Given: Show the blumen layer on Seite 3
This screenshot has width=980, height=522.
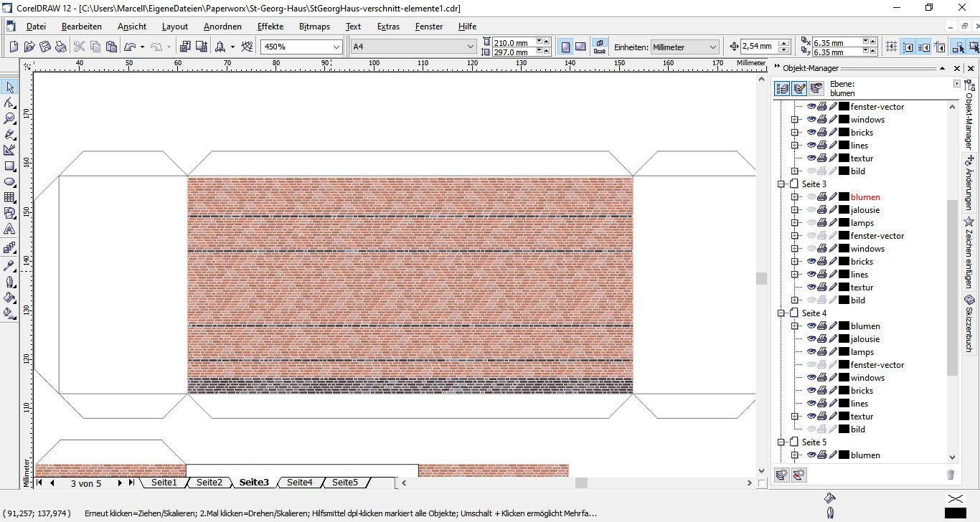Looking at the screenshot, I should pos(811,197).
